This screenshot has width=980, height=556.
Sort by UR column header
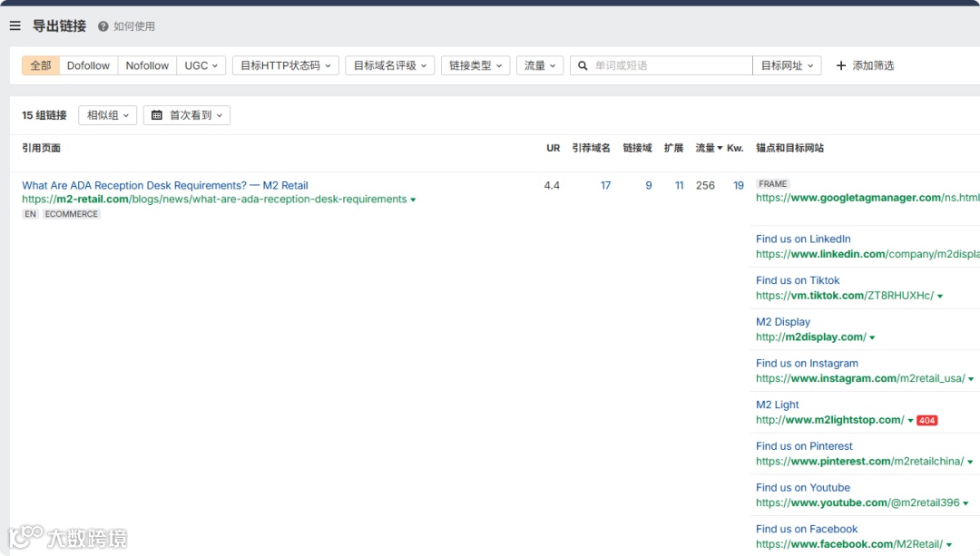tap(554, 148)
